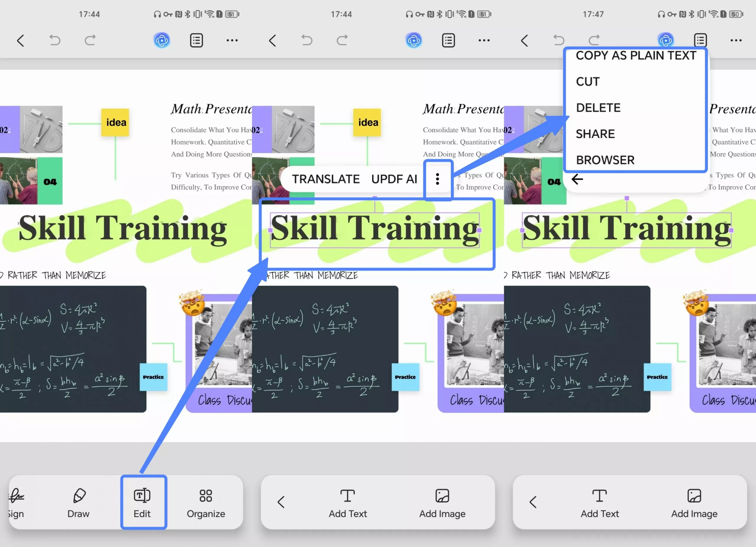Open the Organize tool

click(206, 502)
